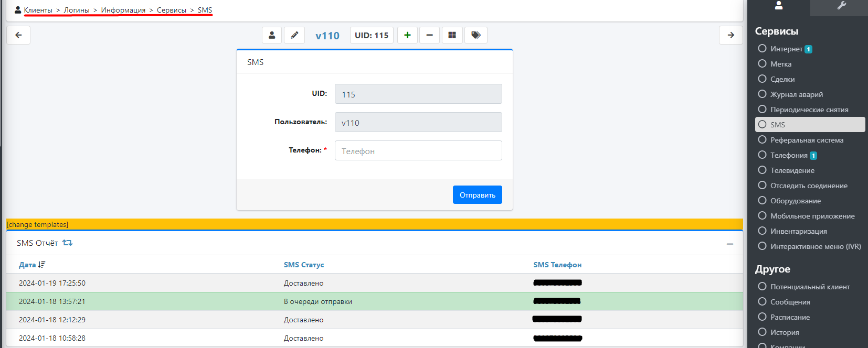
Task: Click the tags icon button
Action: (476, 35)
